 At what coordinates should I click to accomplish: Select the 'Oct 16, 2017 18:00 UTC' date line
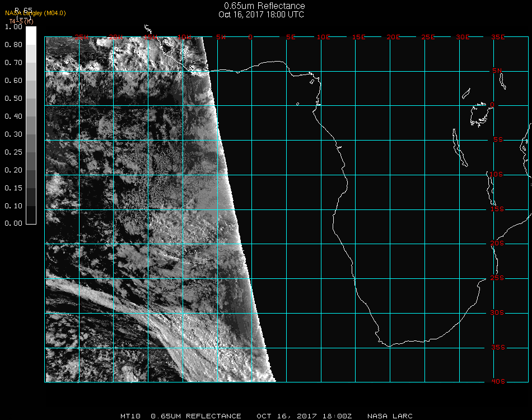point(262,15)
